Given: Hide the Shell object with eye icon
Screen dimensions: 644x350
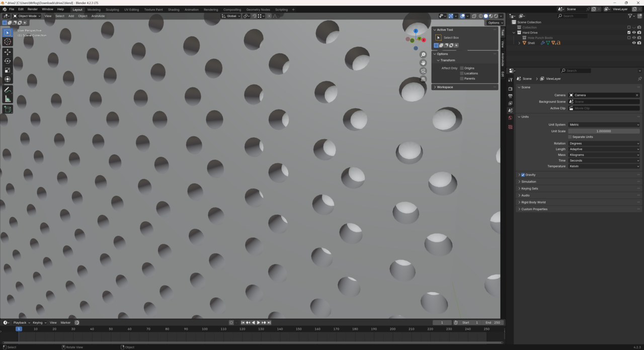Looking at the screenshot, I should (x=634, y=43).
